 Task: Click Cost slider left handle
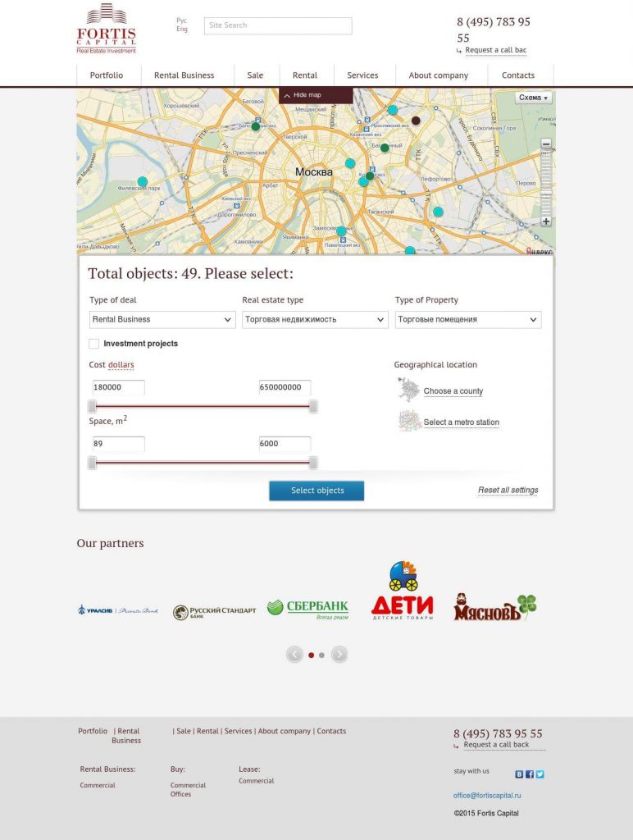(92, 406)
